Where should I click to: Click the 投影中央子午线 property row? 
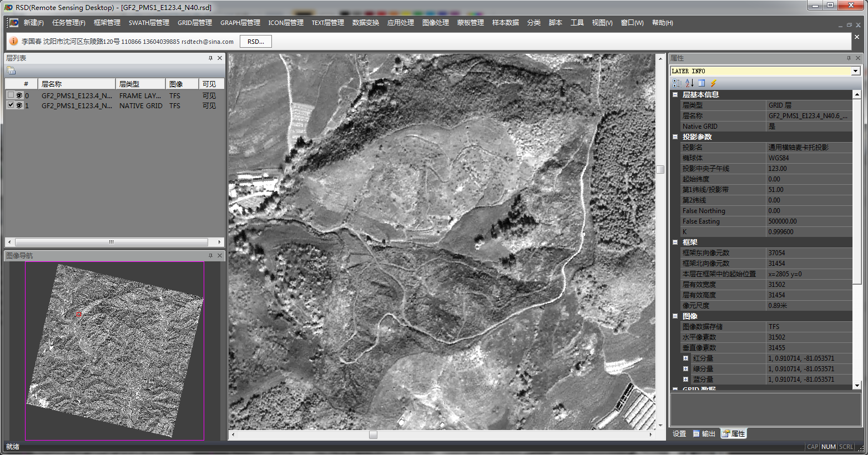pyautogui.click(x=766, y=169)
